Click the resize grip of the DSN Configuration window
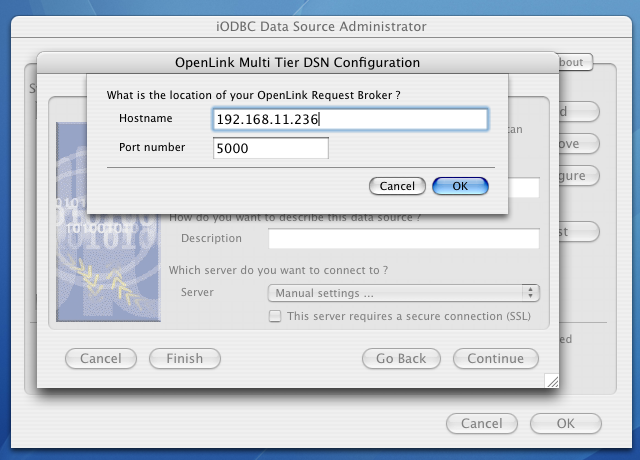Image resolution: width=640 pixels, height=460 pixels. [552, 381]
